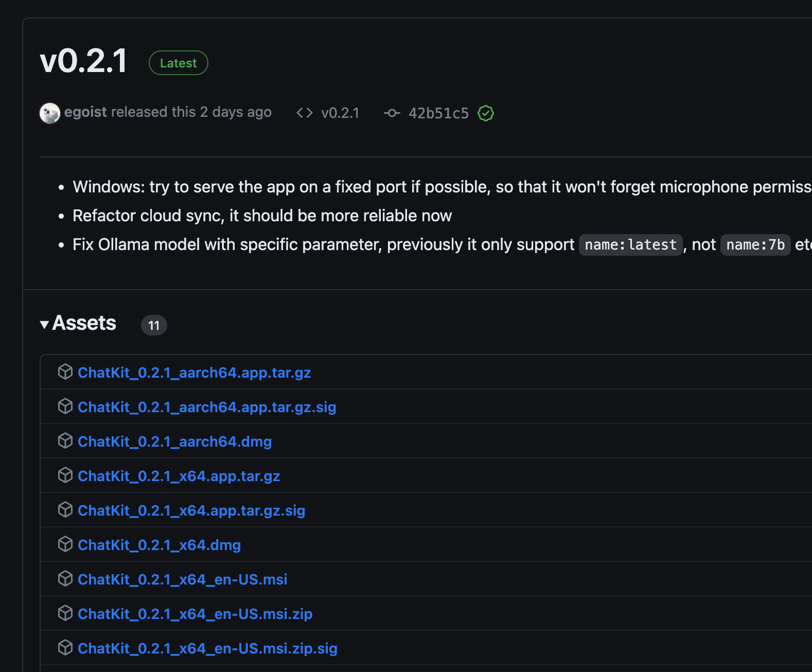
Task: Click the 'Fix Ollama model' release note
Action: click(x=442, y=244)
